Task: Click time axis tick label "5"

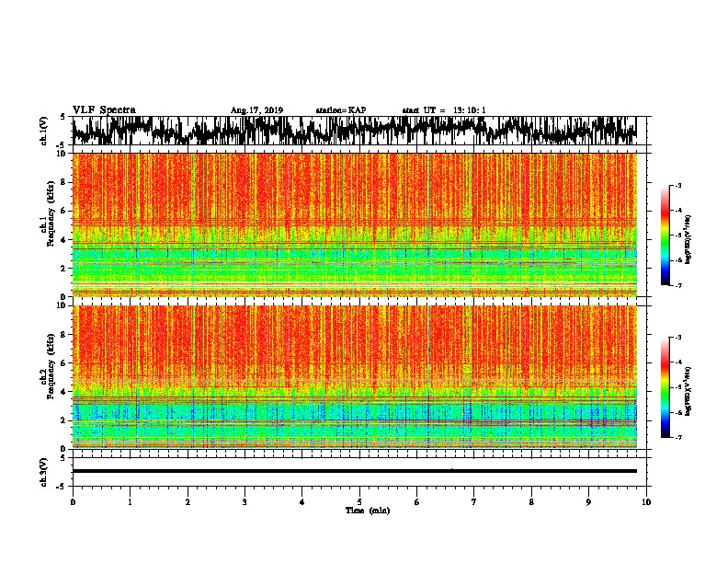Action: click(359, 502)
